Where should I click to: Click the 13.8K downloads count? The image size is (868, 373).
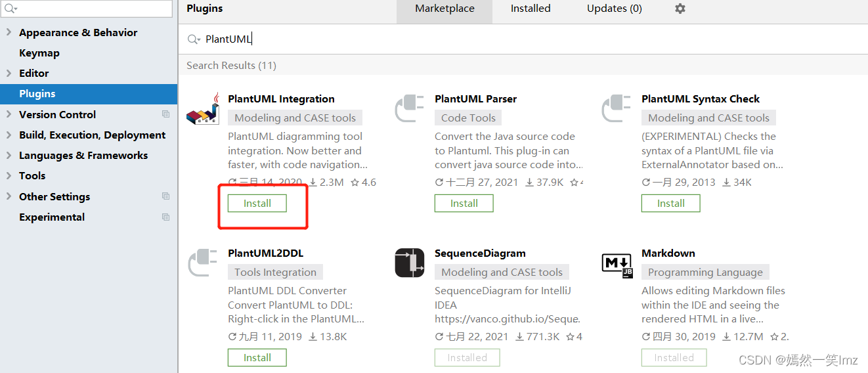[x=328, y=337]
